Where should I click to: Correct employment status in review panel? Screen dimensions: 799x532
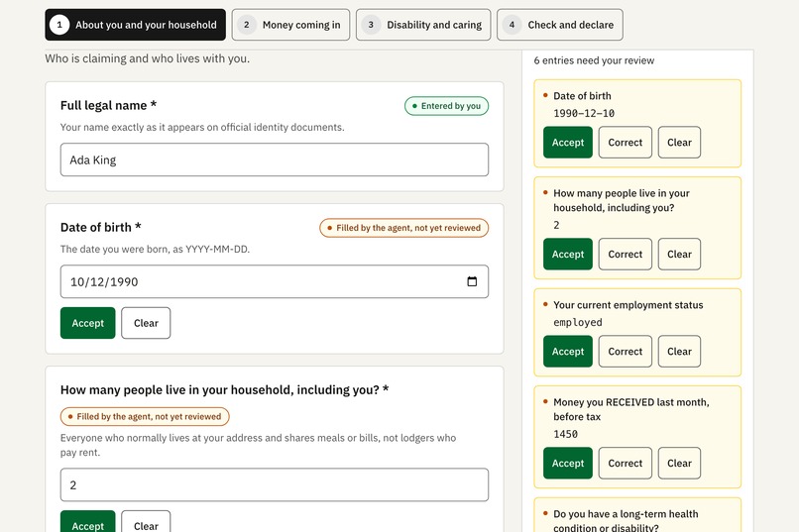pyautogui.click(x=626, y=352)
